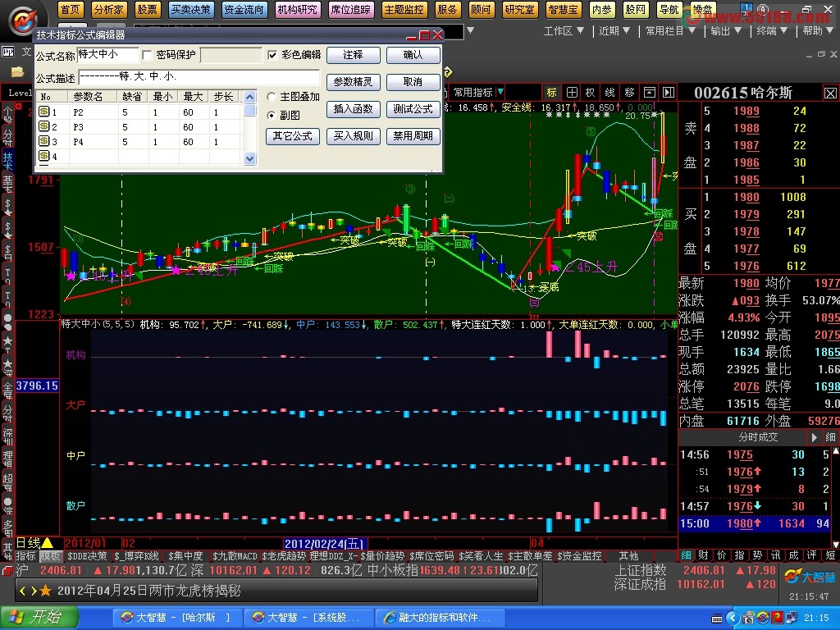
Task: Click the yellow question mark help icon
Action: click(x=448, y=72)
